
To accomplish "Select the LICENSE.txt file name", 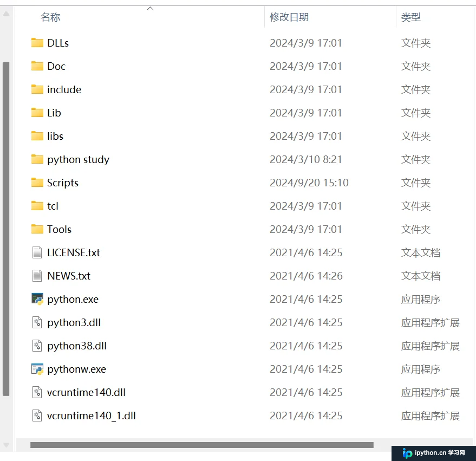I will (74, 252).
